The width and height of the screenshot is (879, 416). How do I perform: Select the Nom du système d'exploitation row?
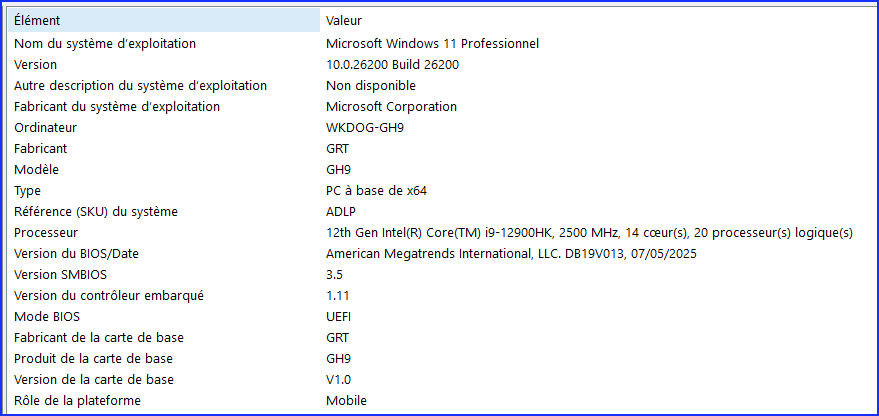[105, 43]
